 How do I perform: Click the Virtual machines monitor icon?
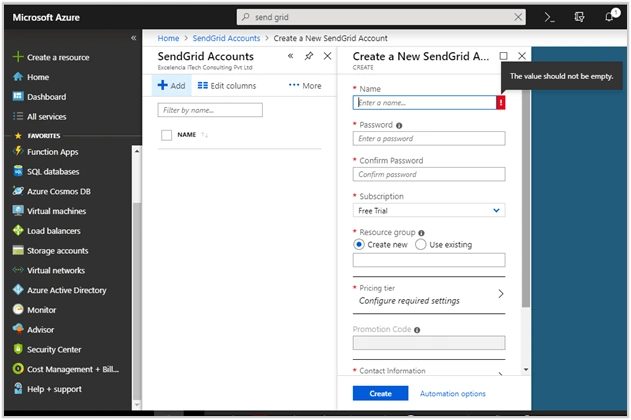click(18, 210)
